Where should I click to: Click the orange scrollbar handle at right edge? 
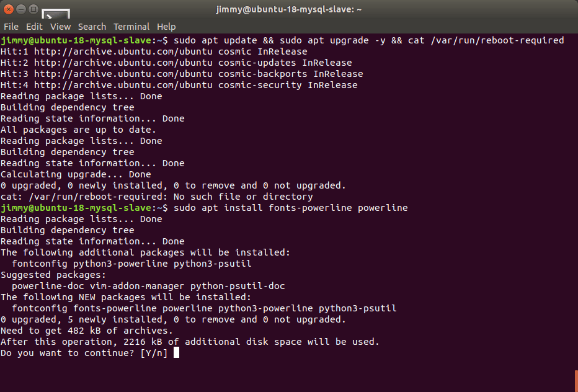[576, 381]
